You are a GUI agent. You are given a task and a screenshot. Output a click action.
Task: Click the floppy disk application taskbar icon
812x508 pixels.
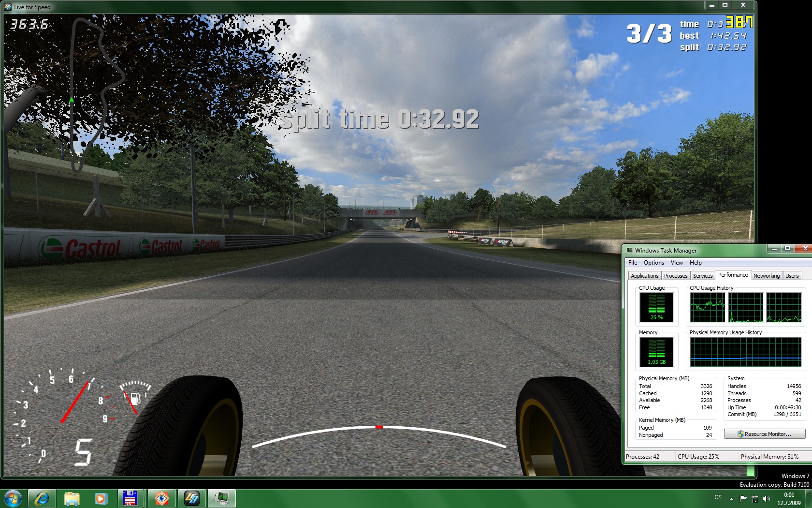[131, 498]
